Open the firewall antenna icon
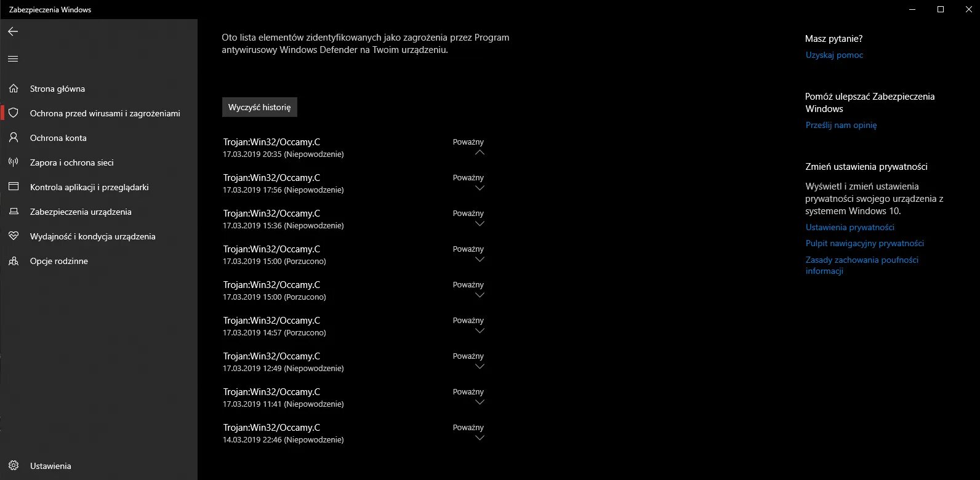This screenshot has height=480, width=980. pos(14,162)
